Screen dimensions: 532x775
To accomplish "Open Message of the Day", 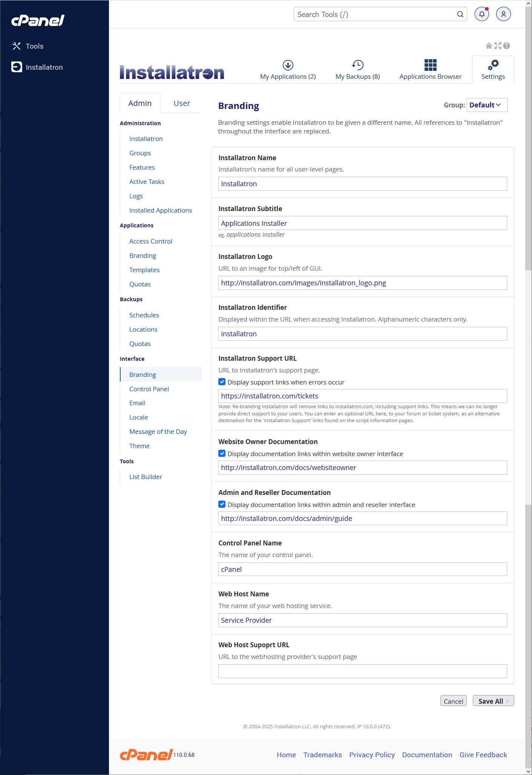I will (x=158, y=432).
